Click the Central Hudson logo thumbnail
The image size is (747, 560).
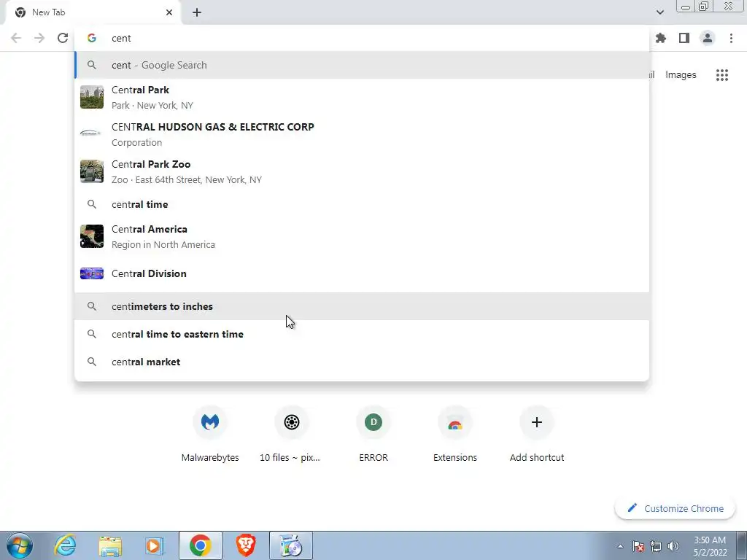91,133
